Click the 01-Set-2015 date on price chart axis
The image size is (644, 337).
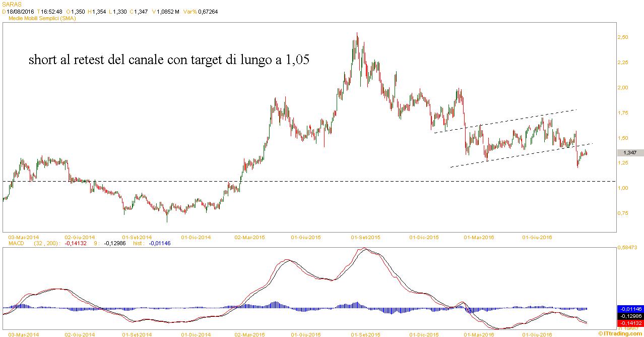pyautogui.click(x=365, y=237)
